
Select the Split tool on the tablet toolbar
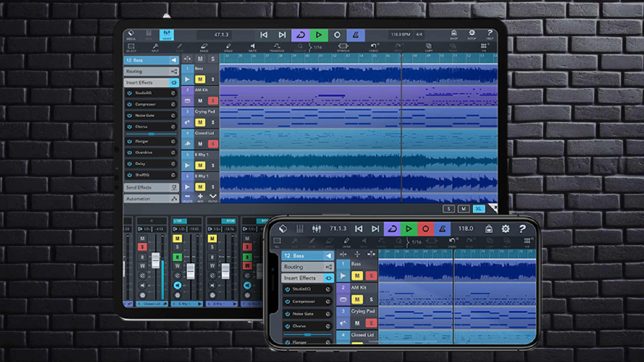click(x=155, y=47)
